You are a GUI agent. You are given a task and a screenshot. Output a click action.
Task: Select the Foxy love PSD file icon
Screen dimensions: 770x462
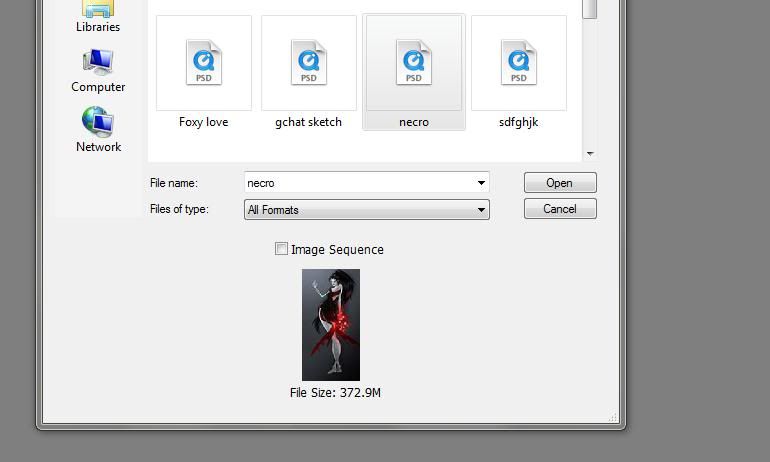coord(204,62)
